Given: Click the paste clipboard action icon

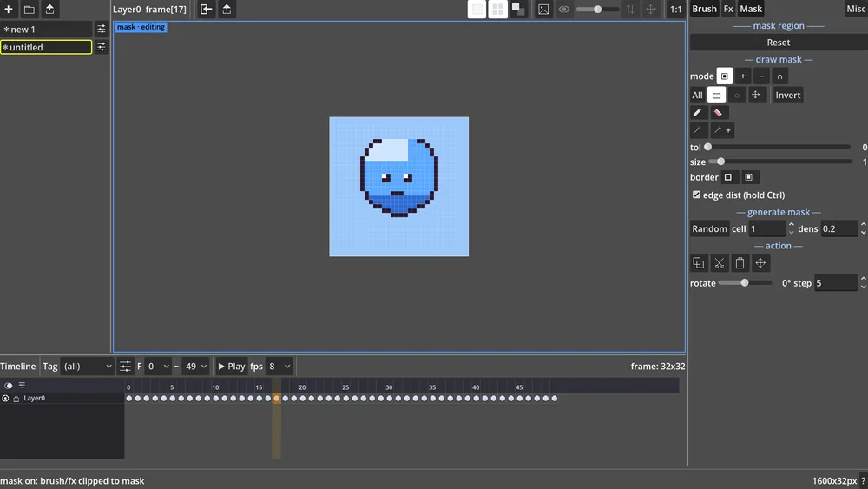Looking at the screenshot, I should (x=740, y=263).
